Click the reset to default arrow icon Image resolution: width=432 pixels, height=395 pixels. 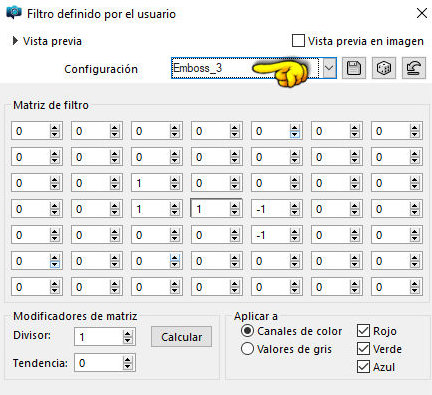[x=414, y=68]
